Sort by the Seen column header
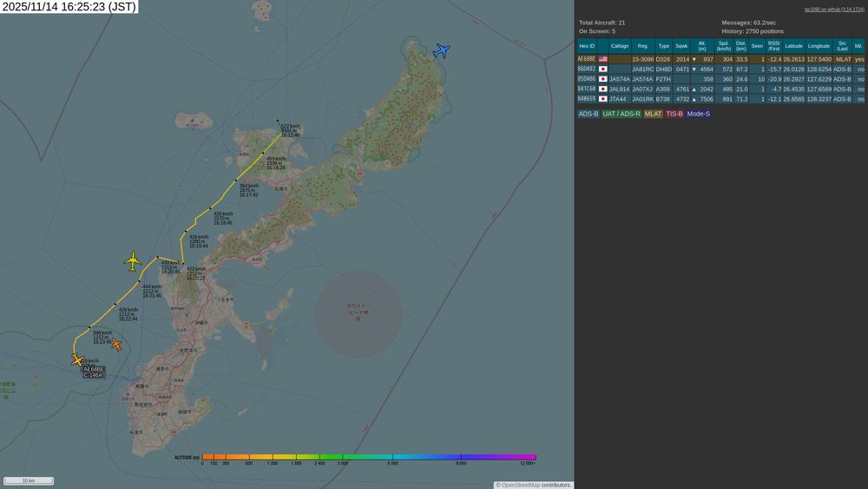Screen dimensions: 868x489 (757, 46)
